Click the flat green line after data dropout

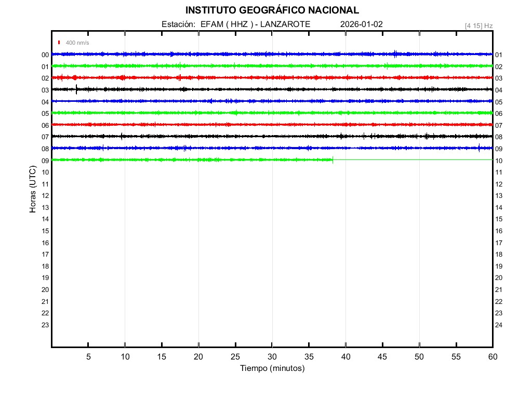(x=416, y=159)
